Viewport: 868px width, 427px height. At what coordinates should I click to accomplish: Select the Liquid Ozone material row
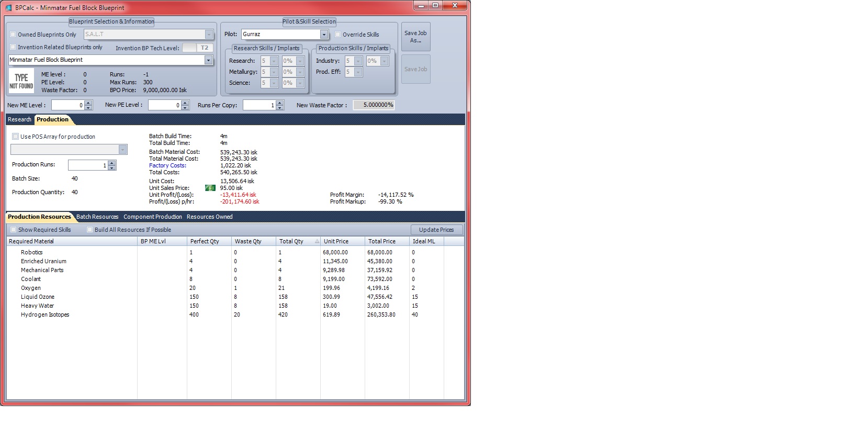(x=235, y=297)
